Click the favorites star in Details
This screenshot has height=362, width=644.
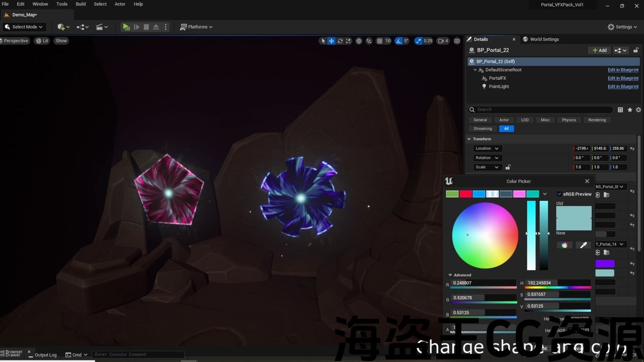629,110
